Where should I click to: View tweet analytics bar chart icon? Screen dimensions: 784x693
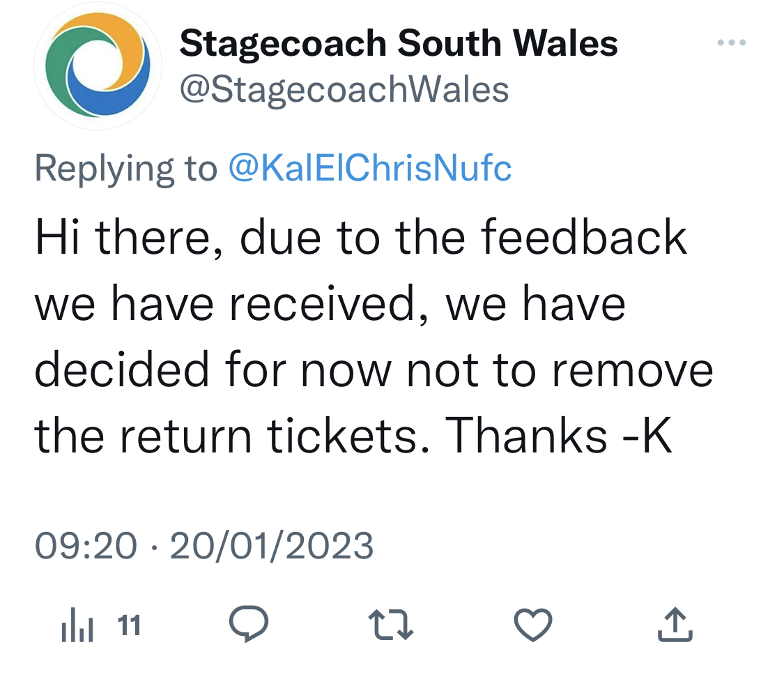(x=77, y=625)
